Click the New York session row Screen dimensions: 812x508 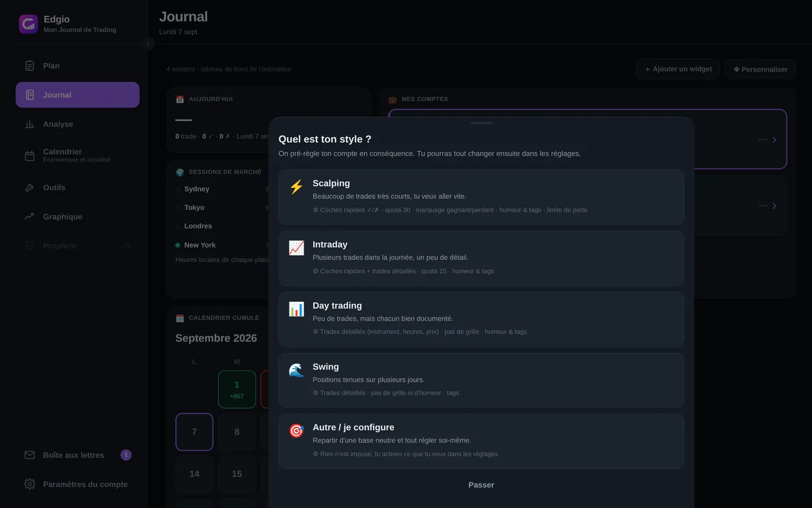tap(222, 245)
